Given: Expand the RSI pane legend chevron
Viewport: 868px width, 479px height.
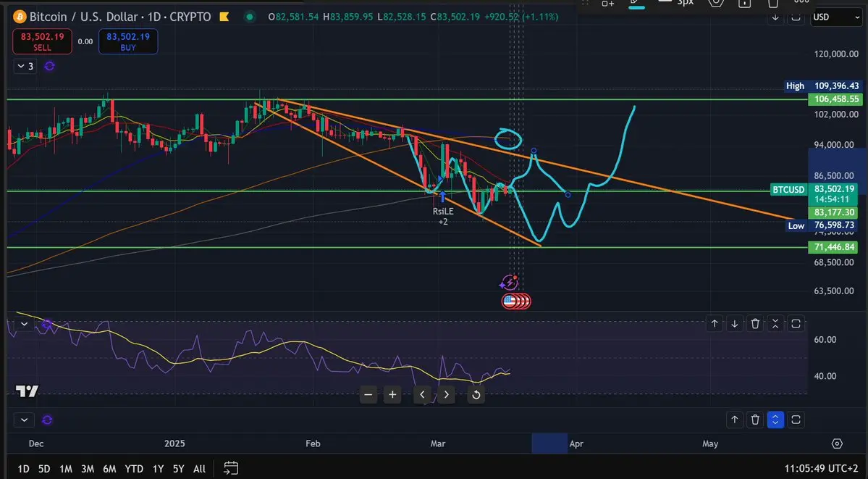Looking at the screenshot, I should tap(24, 324).
